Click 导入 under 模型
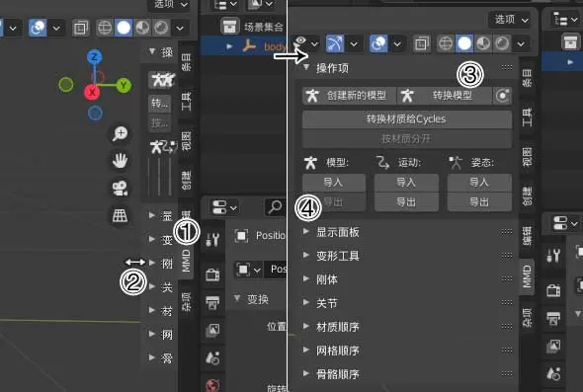The width and height of the screenshot is (583, 392). pyautogui.click(x=334, y=183)
